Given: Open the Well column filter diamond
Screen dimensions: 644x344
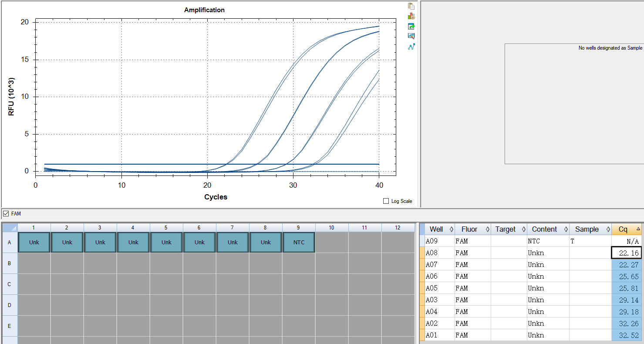Looking at the screenshot, I should click(x=451, y=229).
